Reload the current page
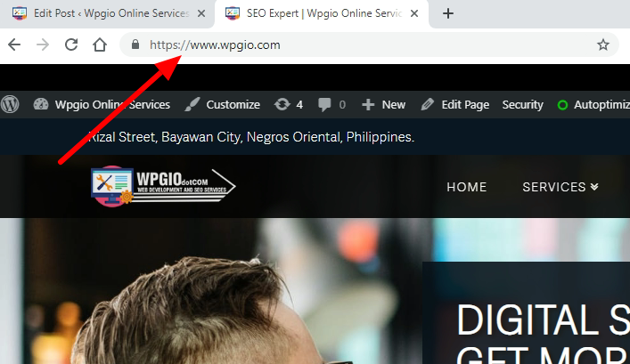Screen dimensions: 630x364 point(71,44)
